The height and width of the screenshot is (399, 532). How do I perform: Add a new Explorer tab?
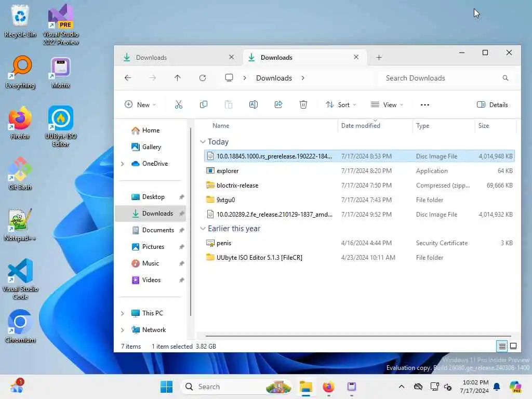(379, 57)
